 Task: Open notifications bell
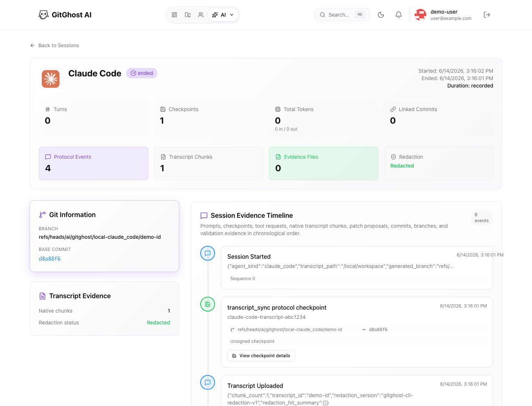click(x=399, y=15)
